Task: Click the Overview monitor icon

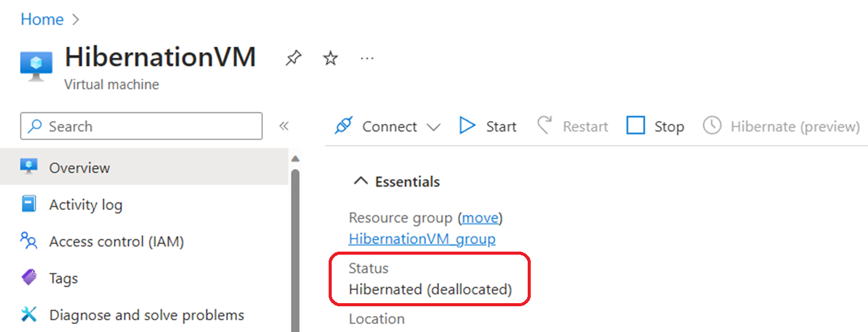Action: [29, 167]
